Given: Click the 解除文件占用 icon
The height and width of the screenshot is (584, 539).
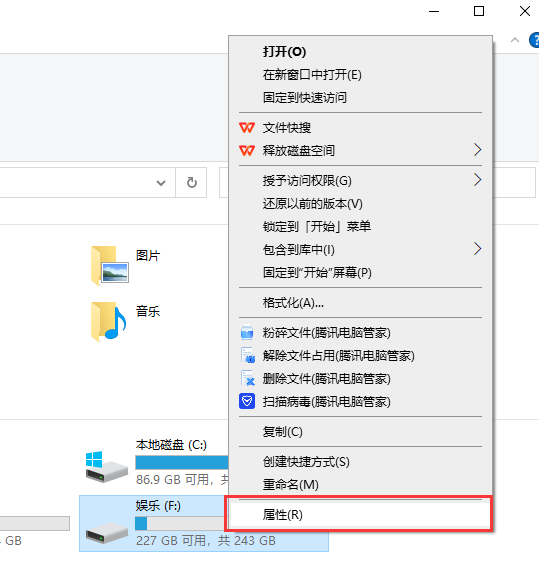Looking at the screenshot, I should (x=247, y=356).
